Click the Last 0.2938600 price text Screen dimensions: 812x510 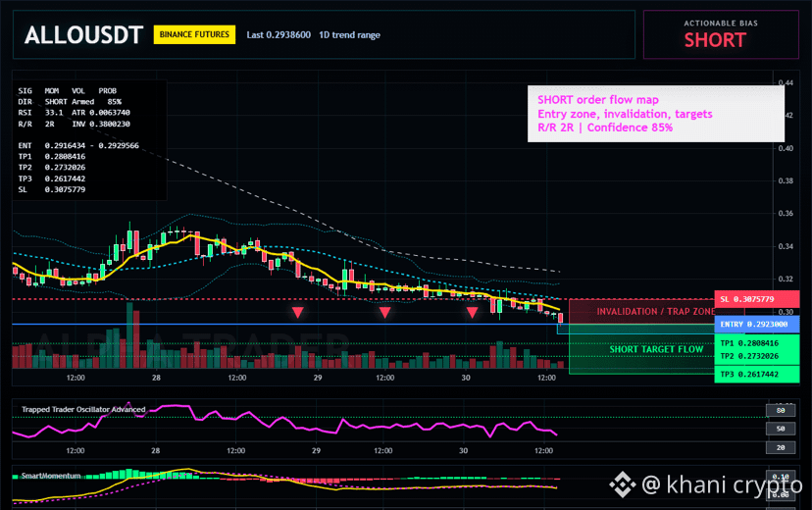coord(279,34)
